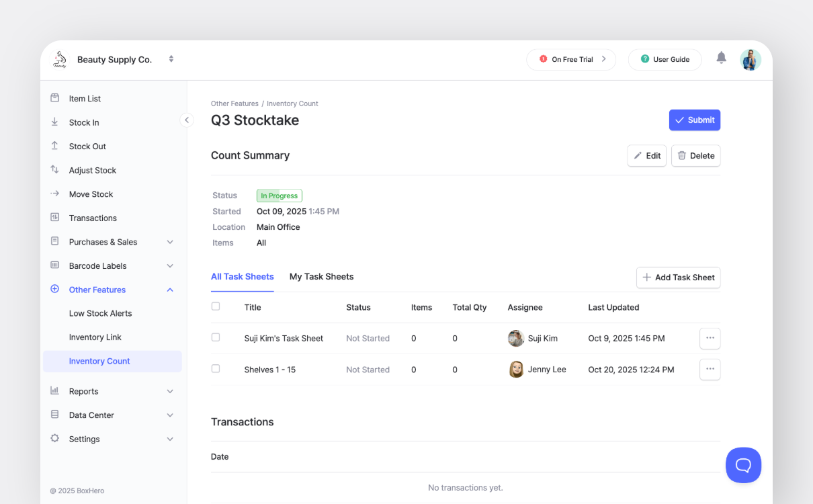The height and width of the screenshot is (504, 813).
Task: Open the chat support bubble
Action: click(743, 465)
